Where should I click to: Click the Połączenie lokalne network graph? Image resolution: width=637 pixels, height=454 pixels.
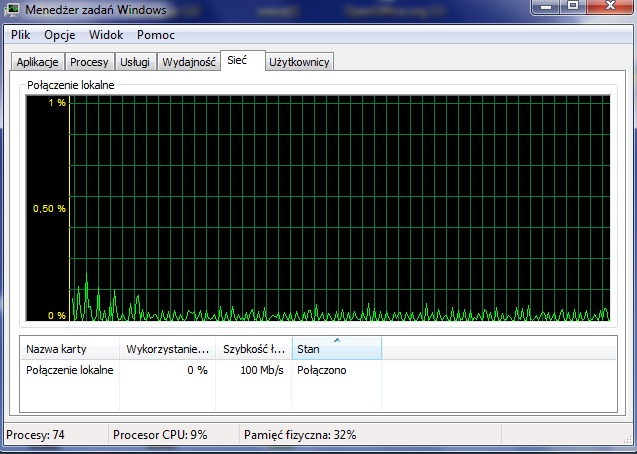click(x=318, y=208)
